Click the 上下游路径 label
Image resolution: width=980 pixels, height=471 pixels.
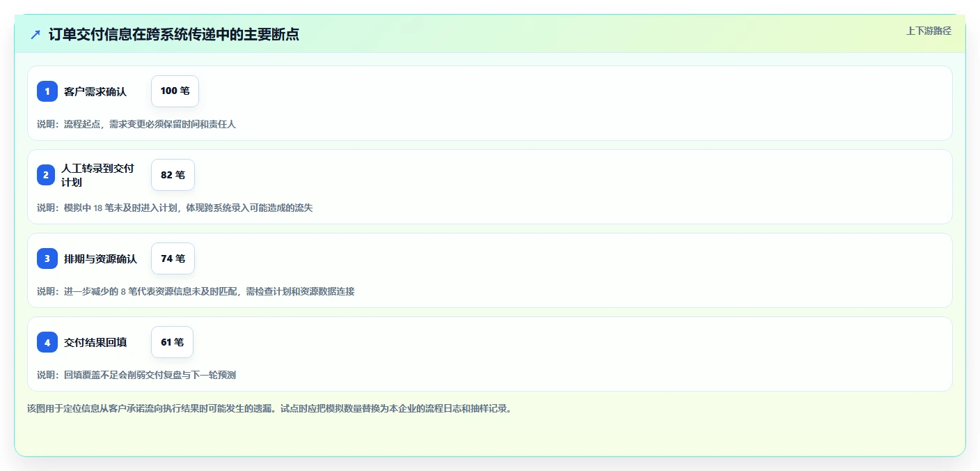pyautogui.click(x=928, y=31)
